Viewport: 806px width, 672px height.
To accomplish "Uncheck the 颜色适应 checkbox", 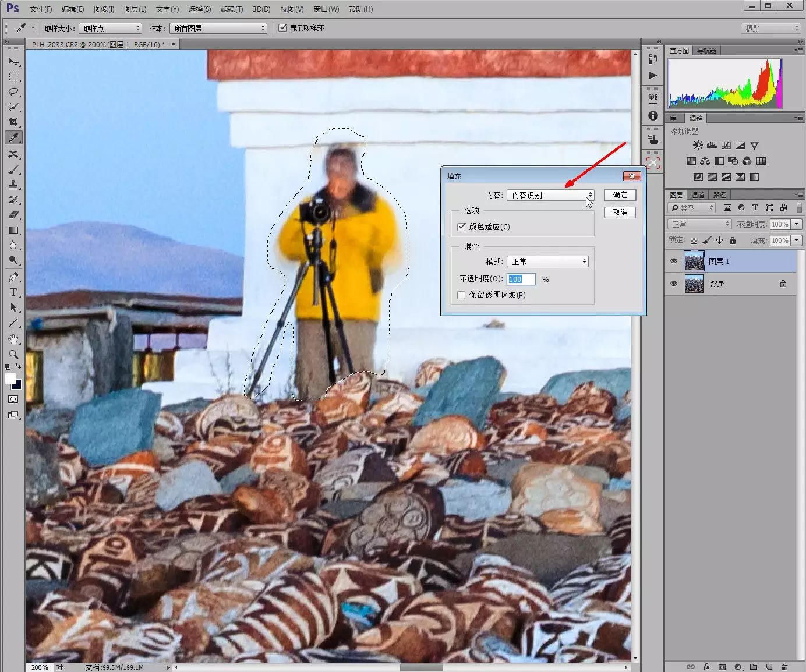I will pyautogui.click(x=461, y=227).
